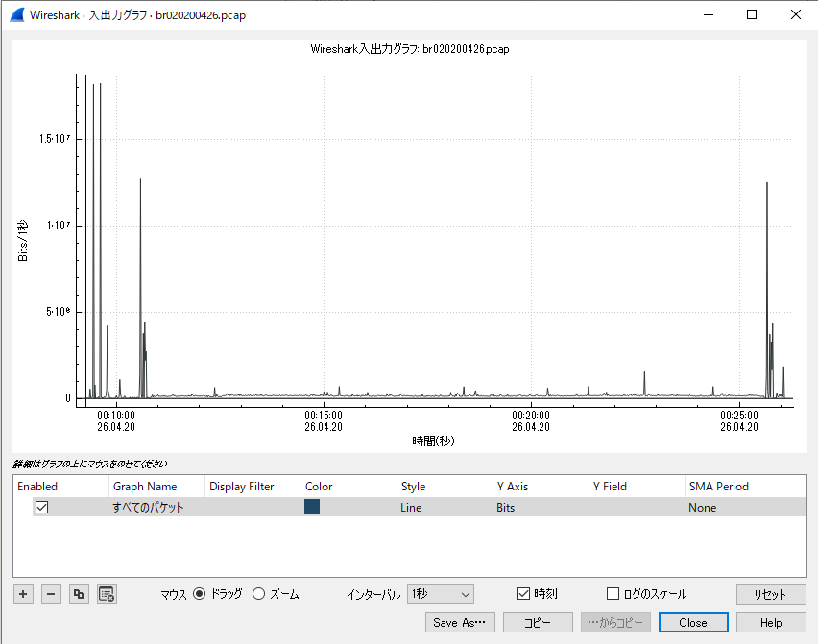Click the Wireshark shark fin title icon
The image size is (818, 644).
[x=17, y=15]
